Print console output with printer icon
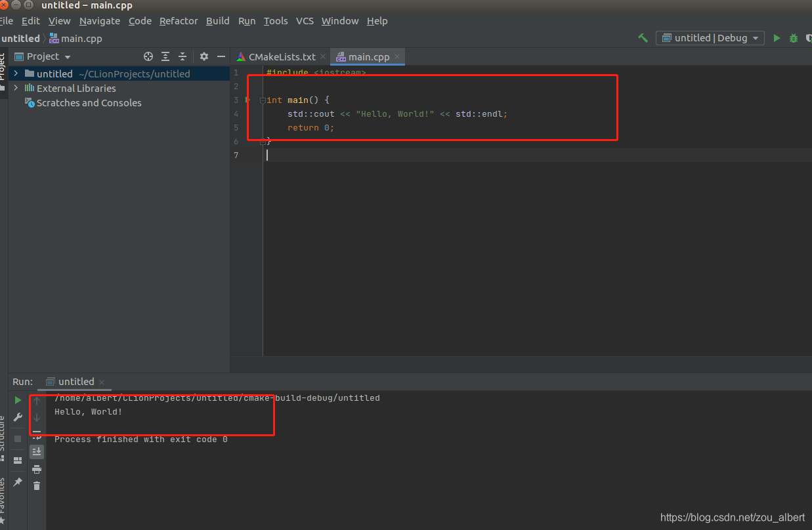Screen dimensions: 812x530 tap(37, 469)
